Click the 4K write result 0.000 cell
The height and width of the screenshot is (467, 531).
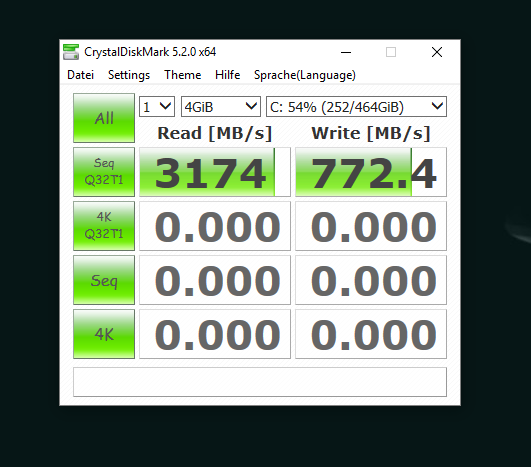371,334
